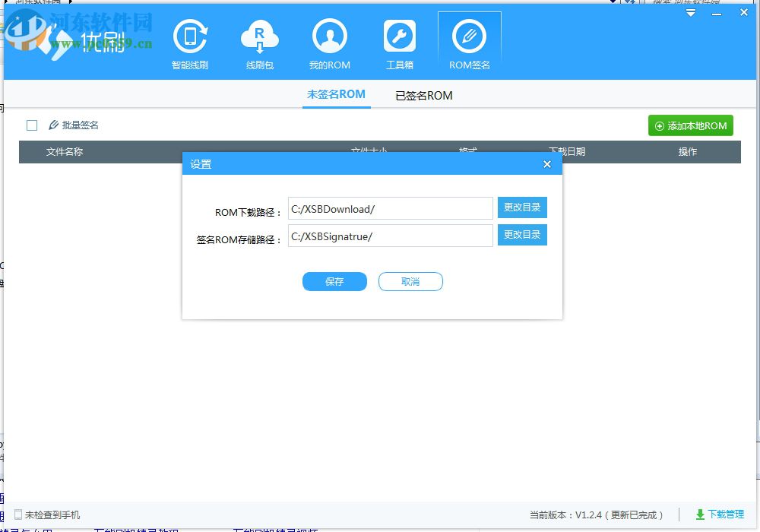Open the 线刷包 firmware package panel

[x=260, y=43]
